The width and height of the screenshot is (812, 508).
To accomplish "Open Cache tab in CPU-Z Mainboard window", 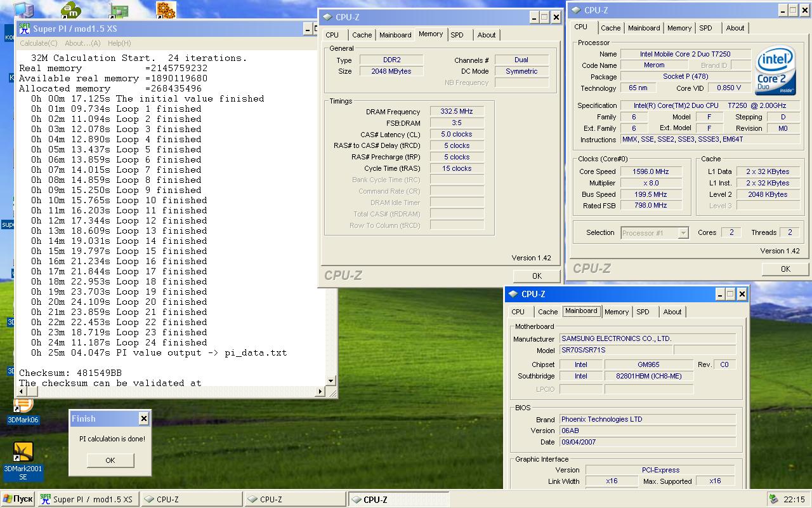I will click(x=548, y=312).
